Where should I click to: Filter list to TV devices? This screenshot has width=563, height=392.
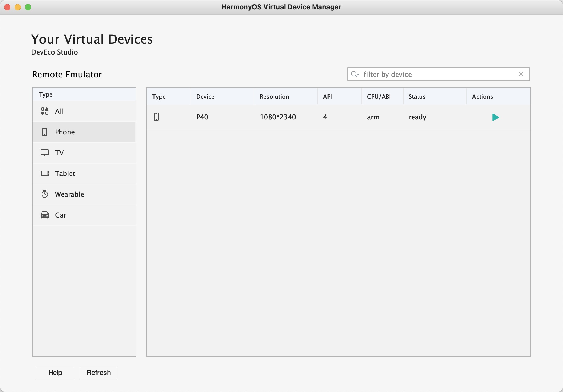coord(84,153)
